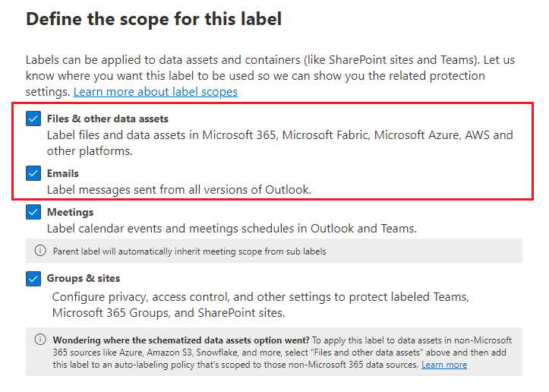549x392 pixels.
Task: Uncheck the Groups & sites checkbox
Action: [x=33, y=279]
